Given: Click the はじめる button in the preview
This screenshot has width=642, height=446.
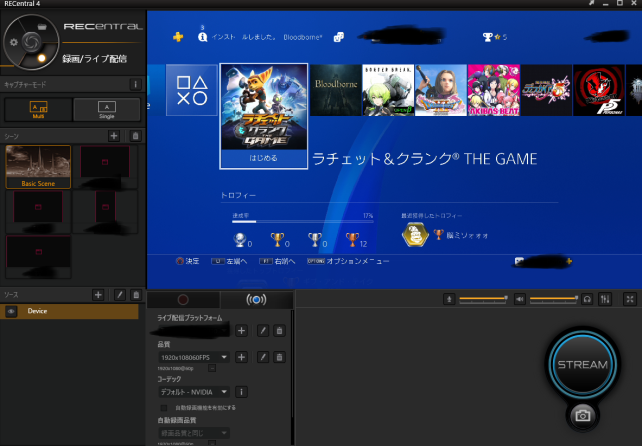Looking at the screenshot, I should (264, 158).
